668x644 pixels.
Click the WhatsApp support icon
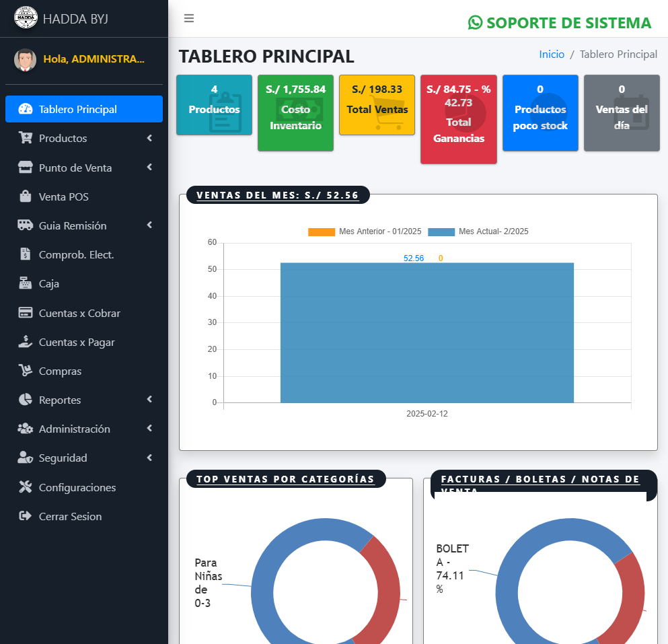click(x=475, y=23)
